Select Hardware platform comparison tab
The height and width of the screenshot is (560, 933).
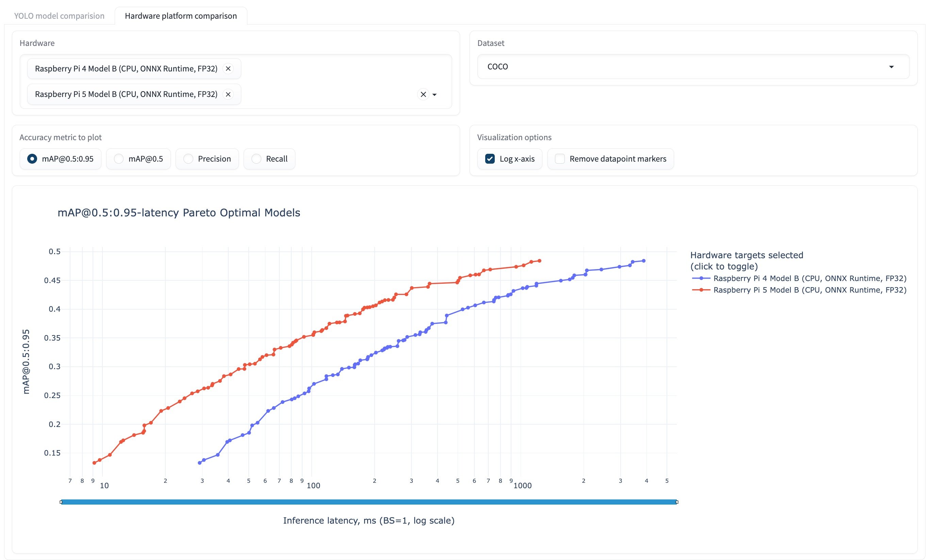(181, 16)
